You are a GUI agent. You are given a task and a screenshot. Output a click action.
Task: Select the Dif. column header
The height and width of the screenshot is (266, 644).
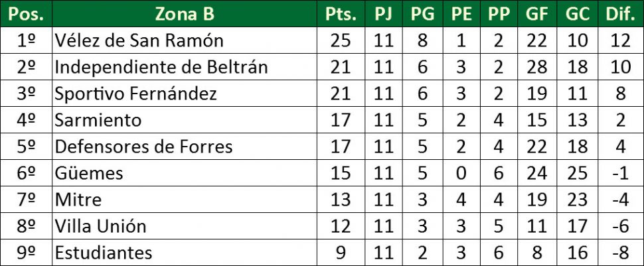620,14
